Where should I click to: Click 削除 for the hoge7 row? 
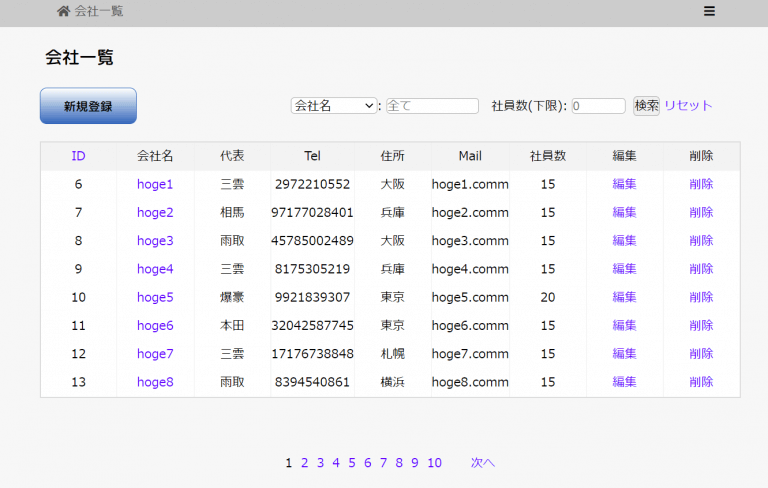tap(701, 354)
